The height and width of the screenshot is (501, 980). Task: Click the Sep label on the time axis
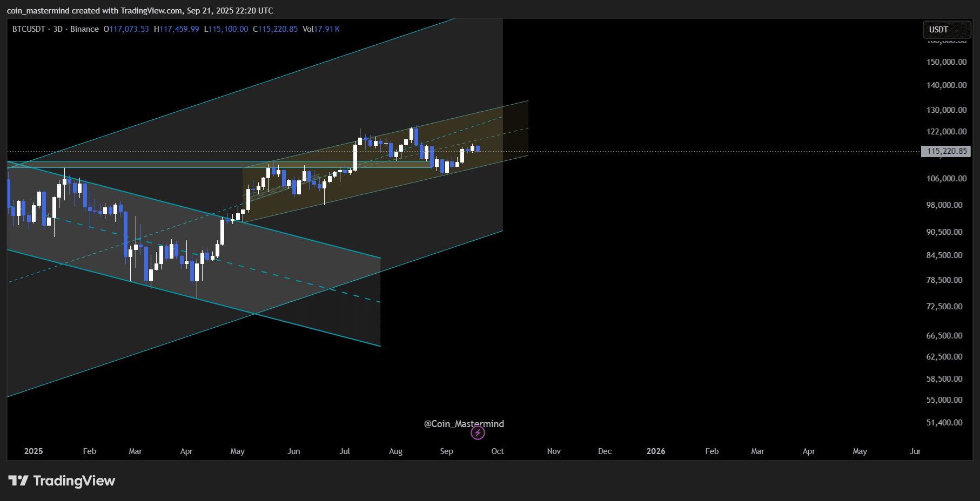pyautogui.click(x=447, y=451)
